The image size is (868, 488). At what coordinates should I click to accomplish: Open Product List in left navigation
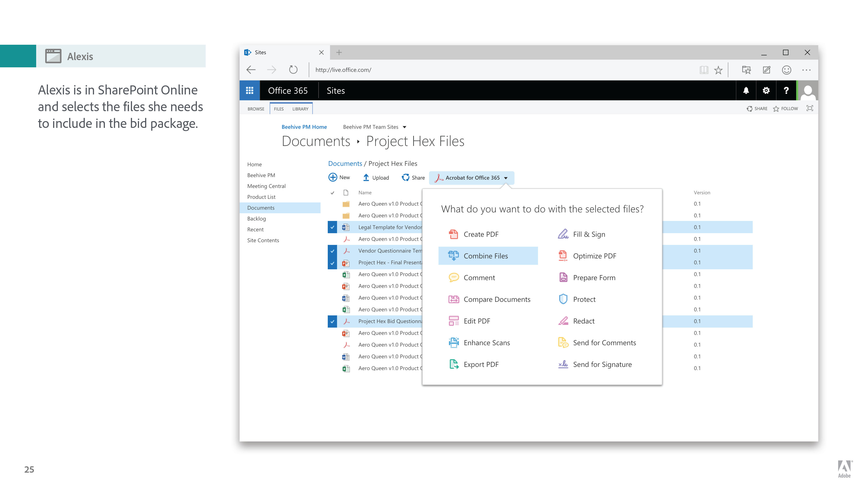pos(261,197)
